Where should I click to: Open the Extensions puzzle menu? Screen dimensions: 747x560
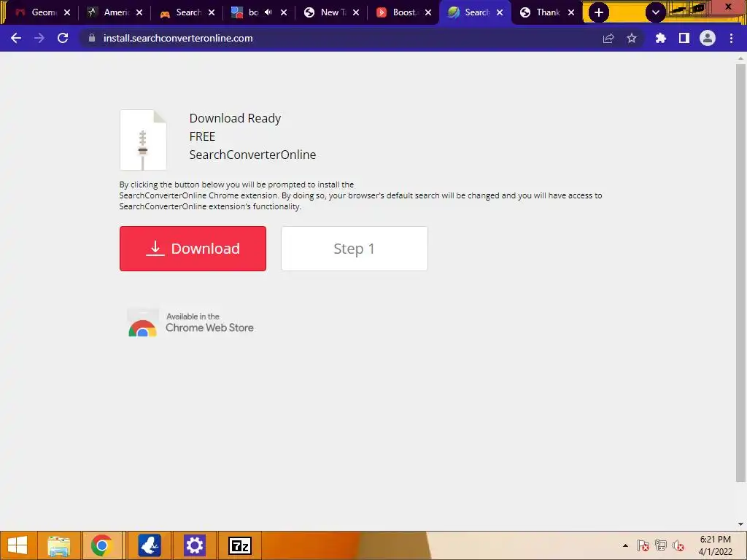tap(661, 38)
